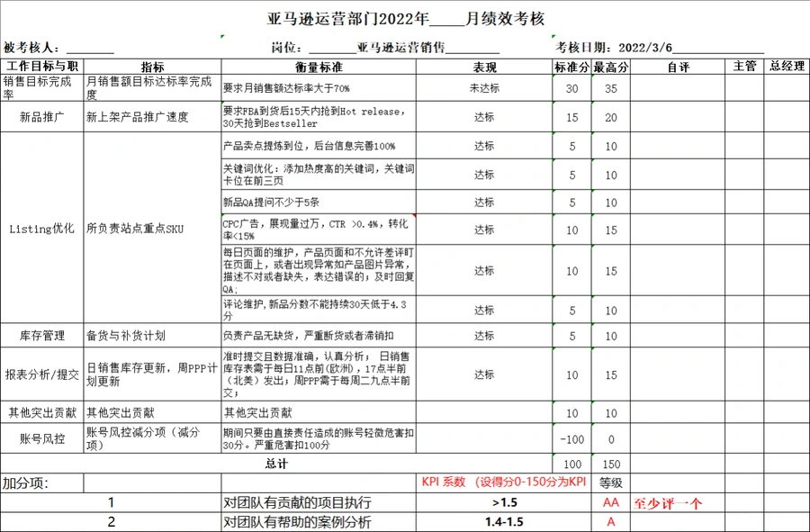This screenshot has width=810, height=532.
Task: Select cell 日销售库存更新，周PPP计划更新
Action: (152, 374)
